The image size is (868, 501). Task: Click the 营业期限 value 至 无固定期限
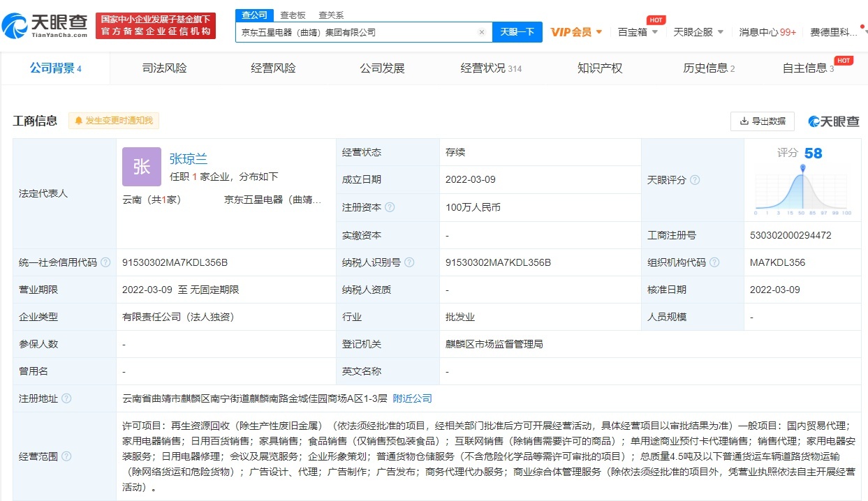(x=181, y=290)
